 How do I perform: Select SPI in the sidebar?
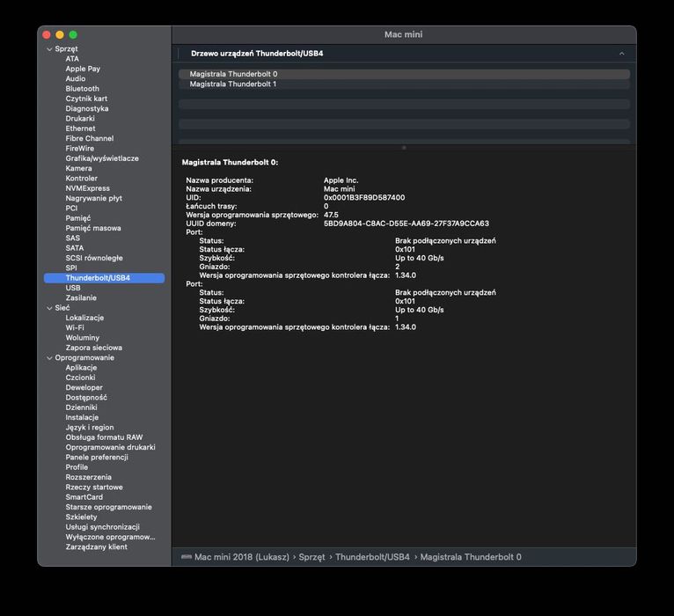click(x=71, y=268)
